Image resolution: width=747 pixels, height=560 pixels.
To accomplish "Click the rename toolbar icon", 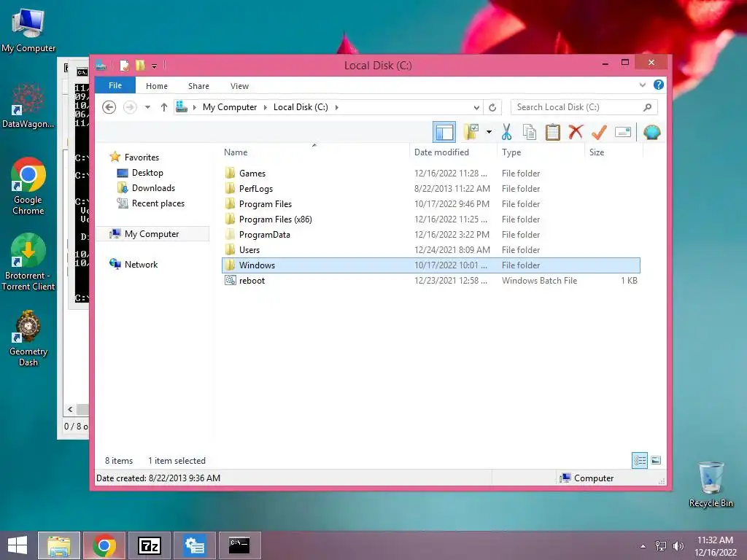I will (623, 132).
